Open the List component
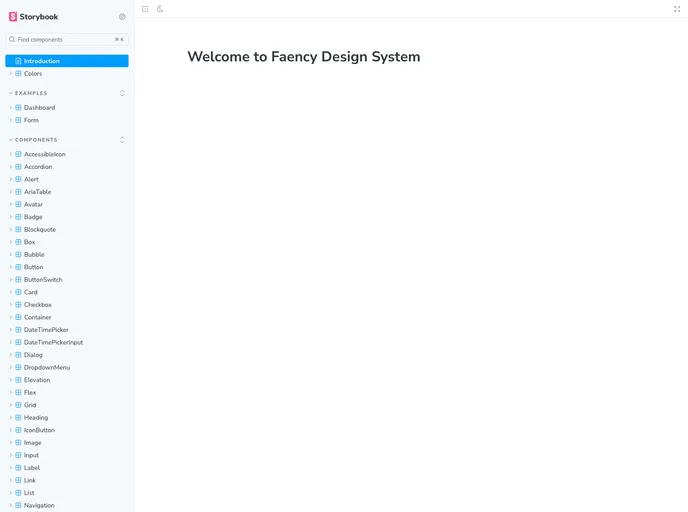688x512 pixels. coord(67,493)
